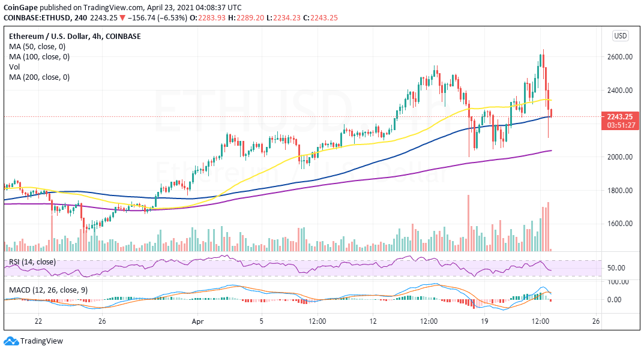Open the MACD (12, 26, close, 9) legend
The height and width of the screenshot is (352, 644).
click(x=49, y=290)
